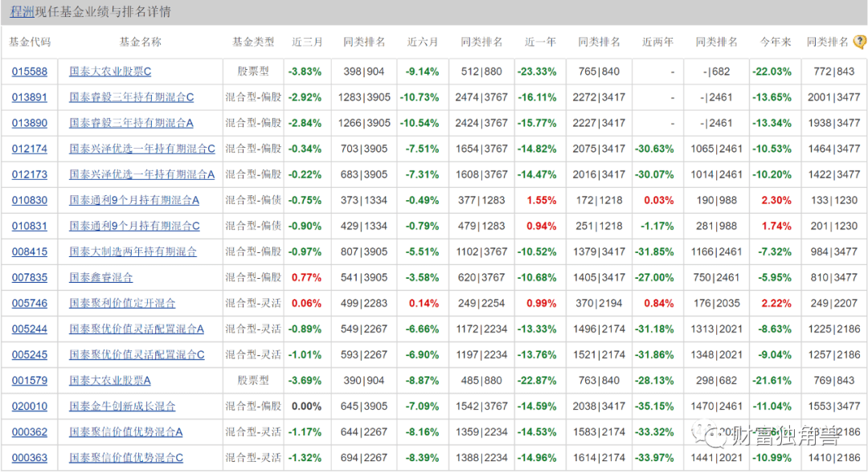
Task: Select the 398|904 ranking cell
Action: 364,72
